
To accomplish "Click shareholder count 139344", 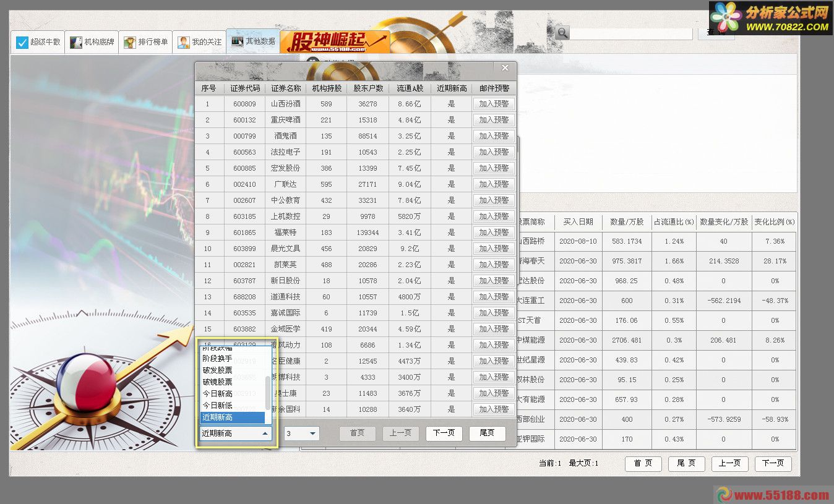I will (368, 233).
